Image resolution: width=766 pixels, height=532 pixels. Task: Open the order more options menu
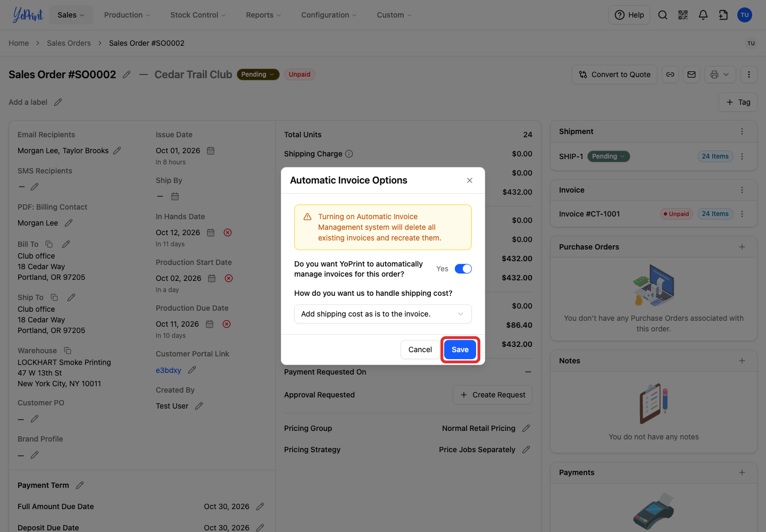(749, 74)
